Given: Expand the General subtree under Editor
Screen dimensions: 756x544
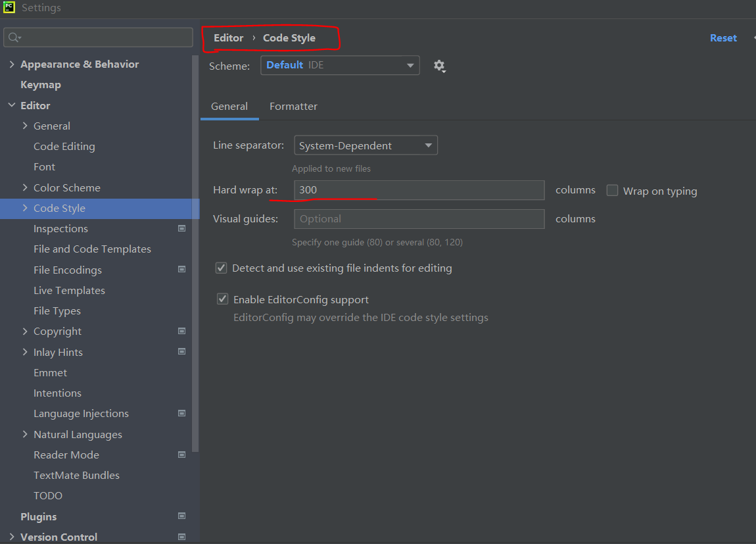Looking at the screenshot, I should [25, 126].
